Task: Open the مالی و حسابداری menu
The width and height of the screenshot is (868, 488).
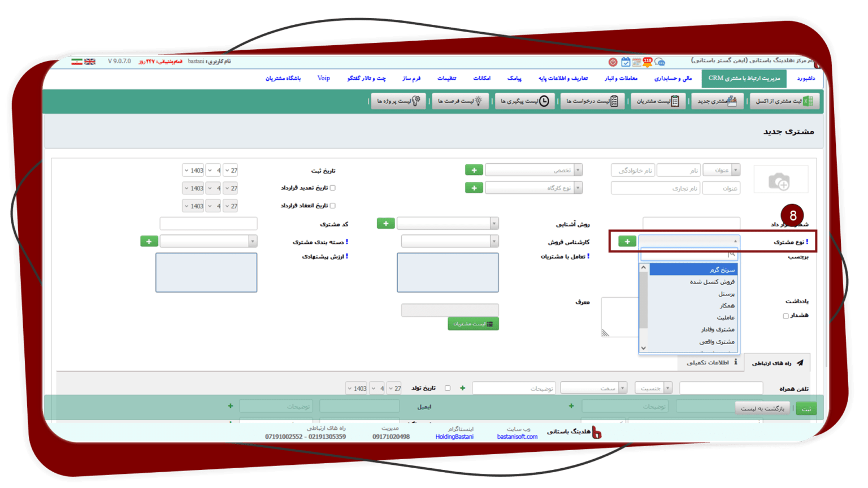Action: 673,79
